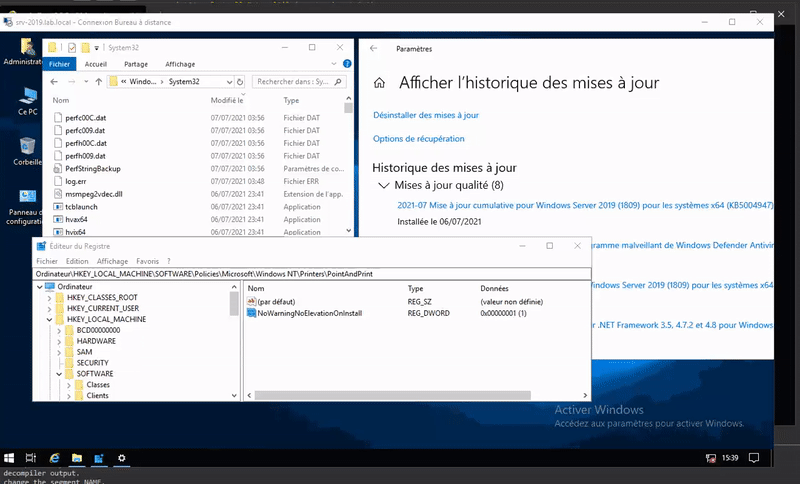Select the hvax64 application
The height and width of the screenshot is (484, 800).
(x=76, y=219)
